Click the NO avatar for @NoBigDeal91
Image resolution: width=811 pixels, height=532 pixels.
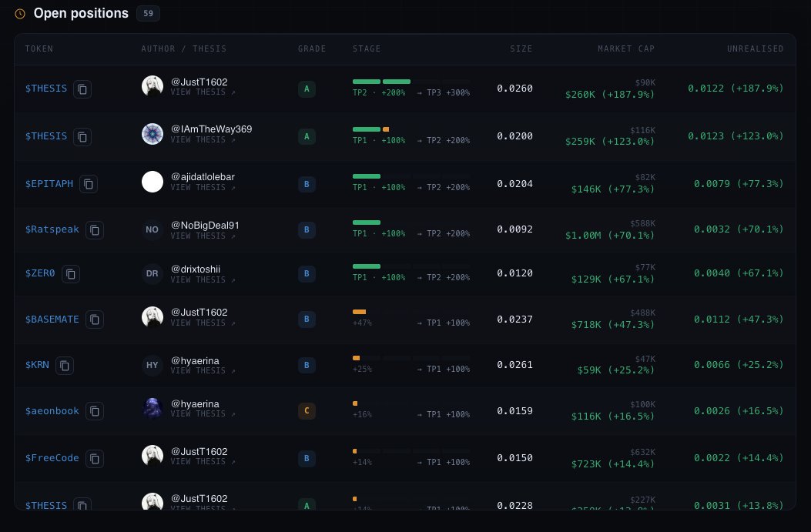[152, 229]
